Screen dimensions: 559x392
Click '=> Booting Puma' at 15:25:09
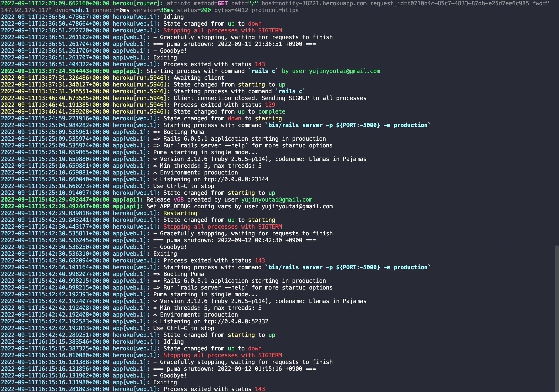coord(103,132)
